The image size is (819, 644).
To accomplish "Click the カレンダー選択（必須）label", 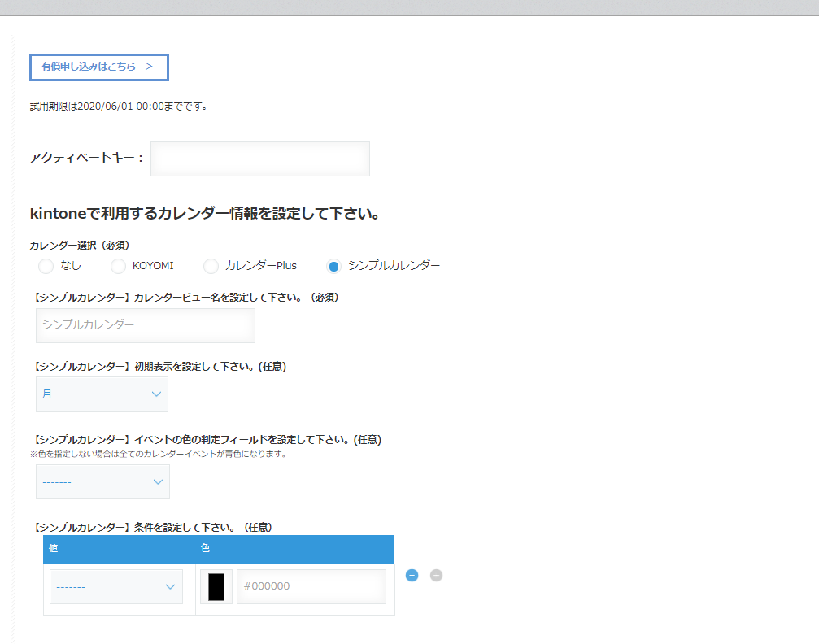I will [x=80, y=246].
